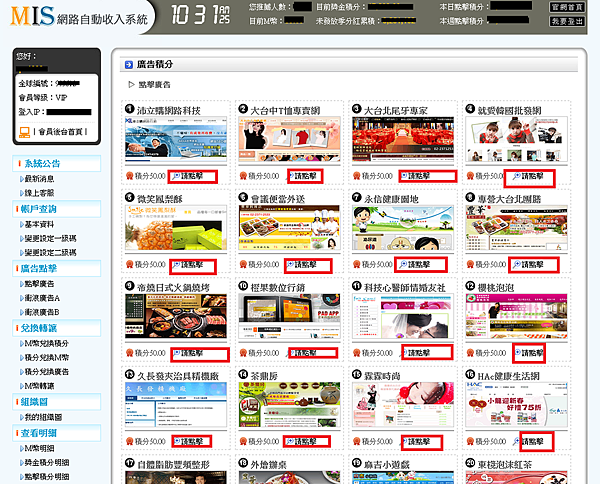Click the medal icon under 永信健康園地 ad

(357, 264)
